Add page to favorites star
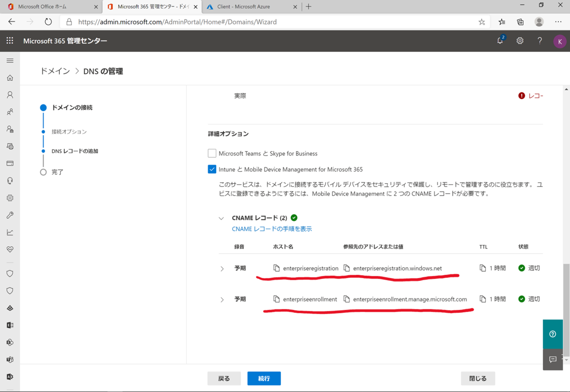The height and width of the screenshot is (392, 570). click(x=482, y=22)
